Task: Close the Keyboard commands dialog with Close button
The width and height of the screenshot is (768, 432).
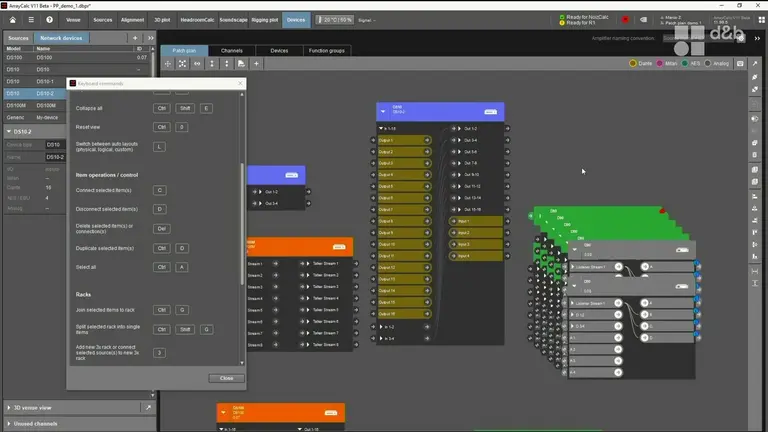Action: pos(226,378)
